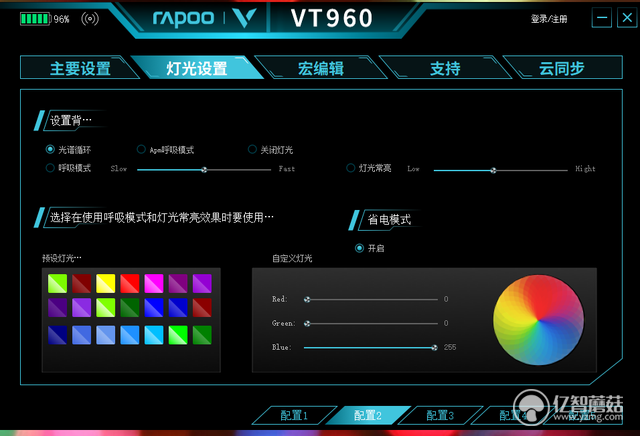Click the Blue value 255
Viewport: 640px width, 436px height.
(450, 347)
